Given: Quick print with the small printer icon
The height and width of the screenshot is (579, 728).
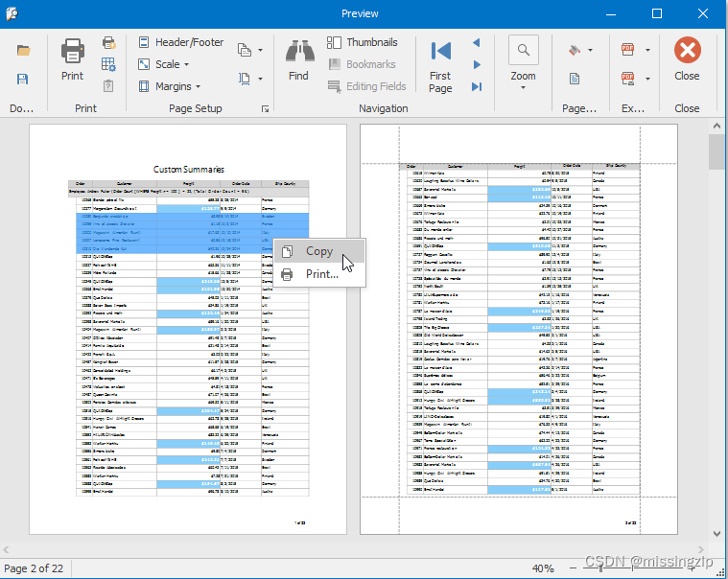Looking at the screenshot, I should [x=108, y=43].
